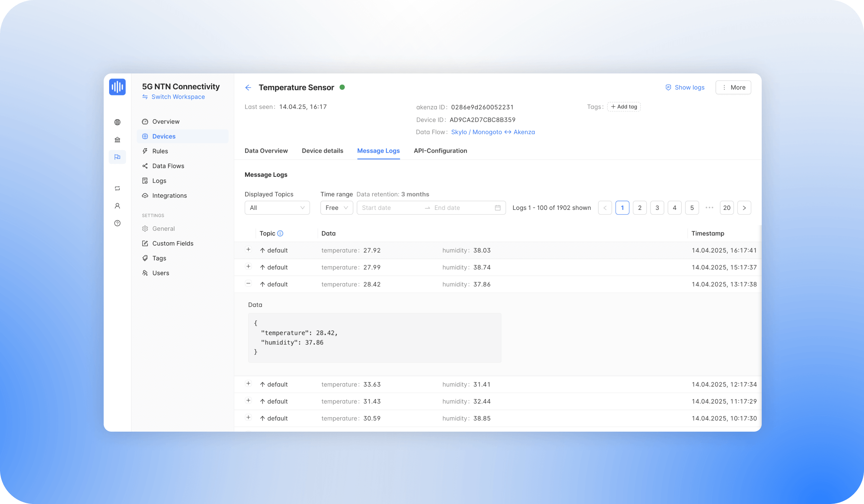Click Show logs
The width and height of the screenshot is (864, 504).
click(685, 87)
